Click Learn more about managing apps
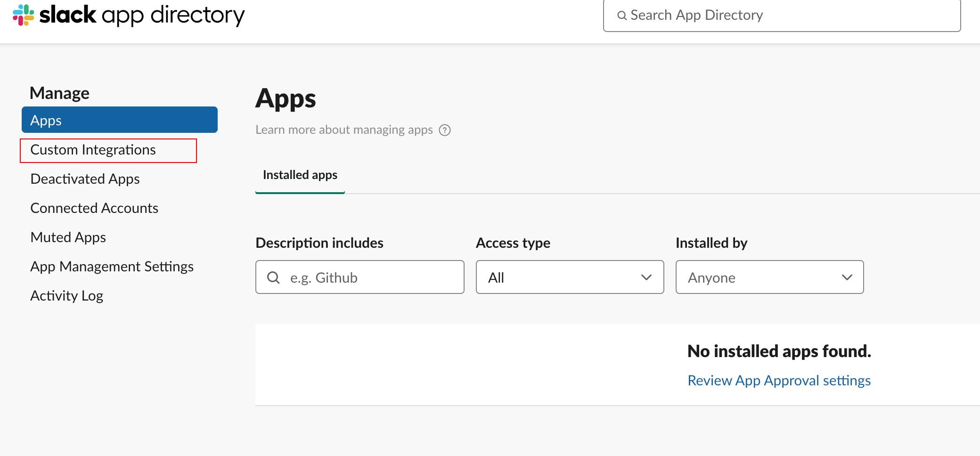The height and width of the screenshot is (456, 980). (x=344, y=130)
